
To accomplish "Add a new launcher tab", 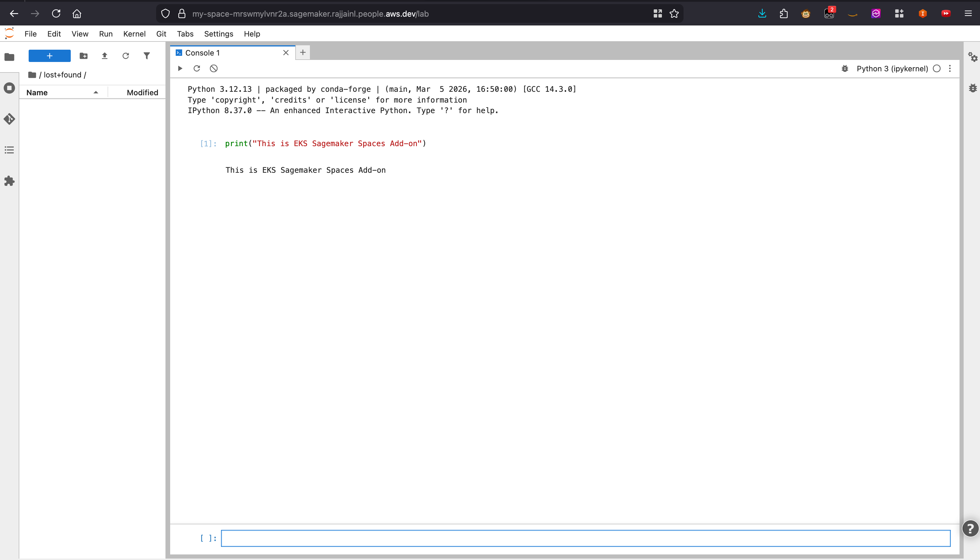I will (x=303, y=52).
